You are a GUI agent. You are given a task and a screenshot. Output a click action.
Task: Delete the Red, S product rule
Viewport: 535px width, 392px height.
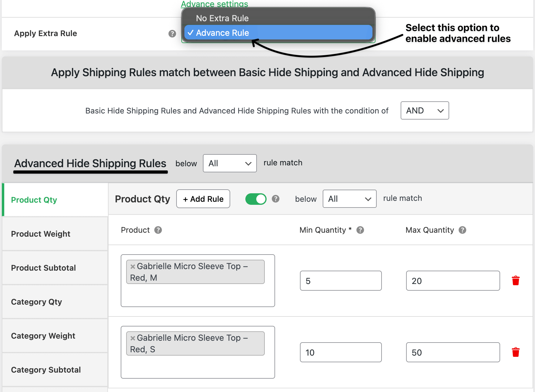click(516, 352)
